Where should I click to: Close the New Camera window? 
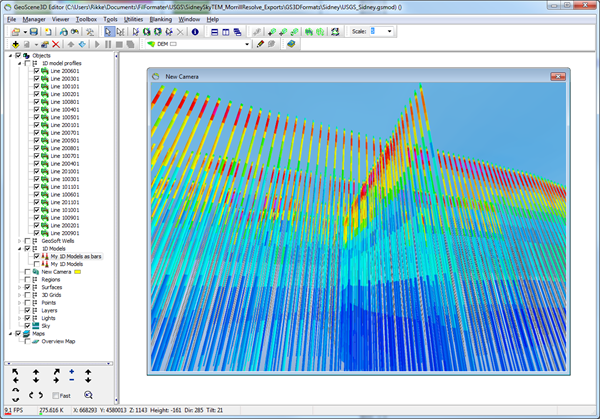click(x=558, y=77)
